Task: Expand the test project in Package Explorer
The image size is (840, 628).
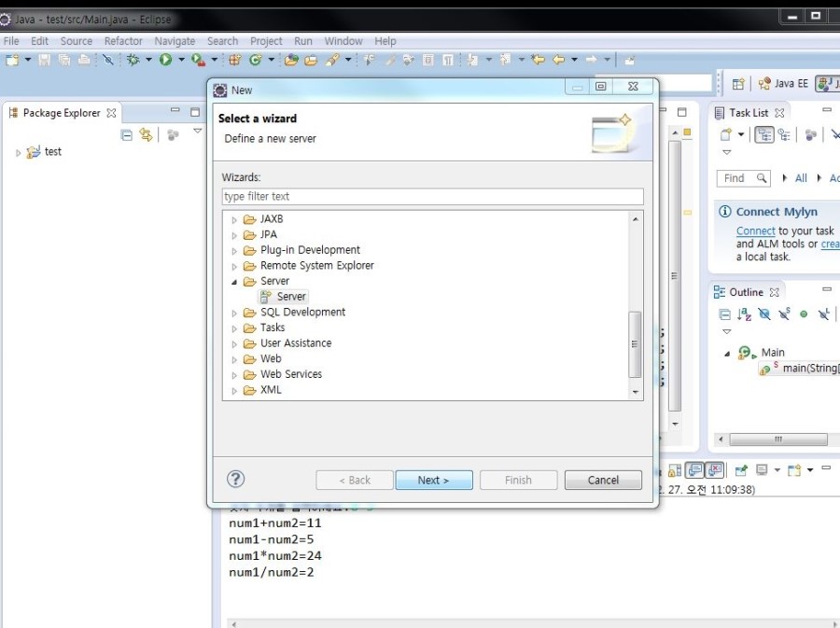Action: click(18, 153)
